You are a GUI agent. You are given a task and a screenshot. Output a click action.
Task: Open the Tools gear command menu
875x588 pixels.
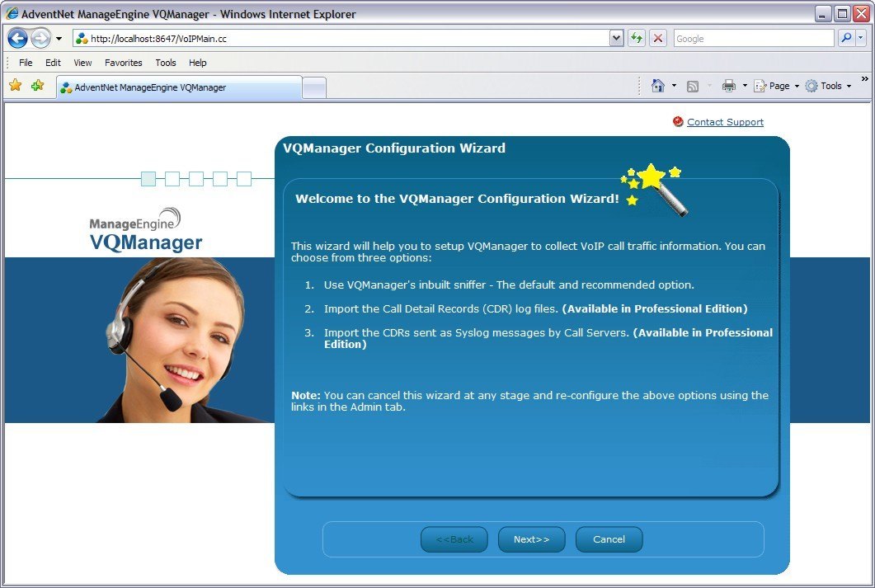click(x=828, y=86)
